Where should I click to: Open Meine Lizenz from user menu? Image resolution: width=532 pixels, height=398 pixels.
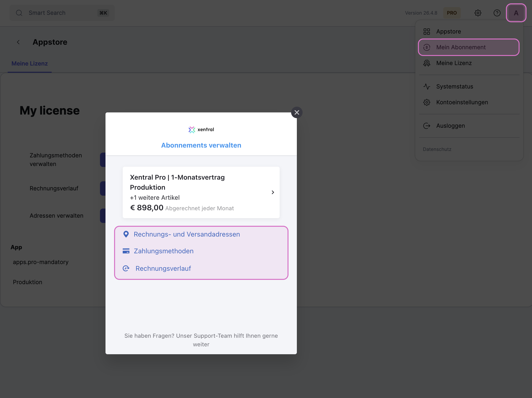tap(454, 63)
